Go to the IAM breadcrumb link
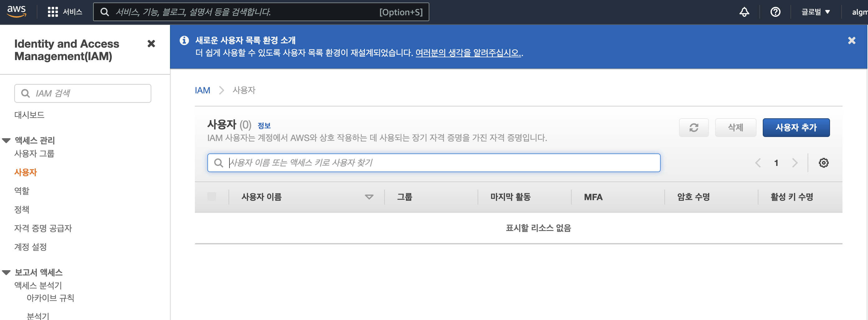The width and height of the screenshot is (868, 320). [202, 90]
